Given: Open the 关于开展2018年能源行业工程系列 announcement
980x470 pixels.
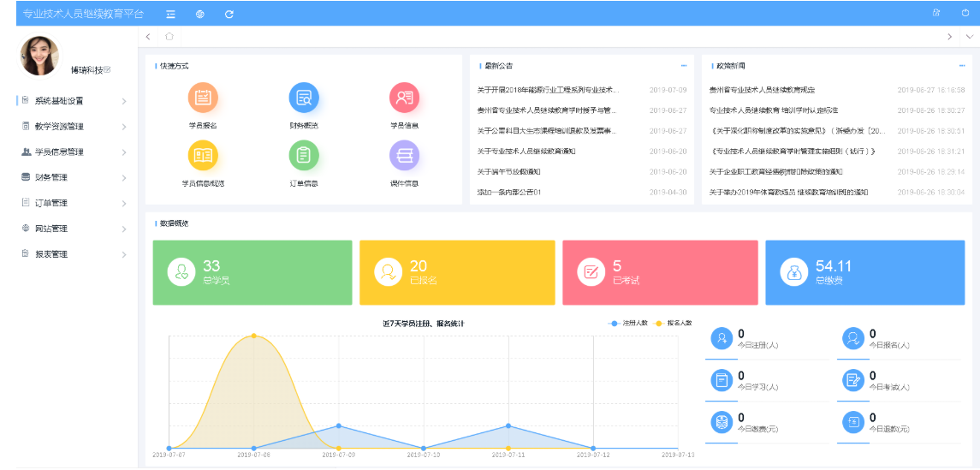Looking at the screenshot, I should (548, 90).
